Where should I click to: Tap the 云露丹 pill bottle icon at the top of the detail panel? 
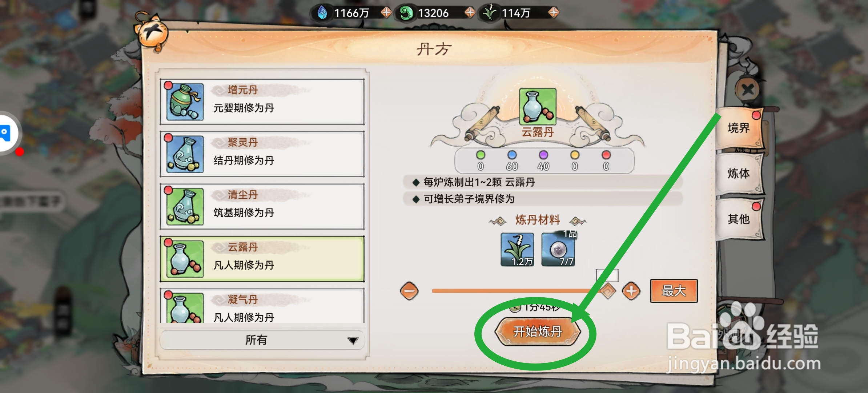pyautogui.click(x=538, y=107)
